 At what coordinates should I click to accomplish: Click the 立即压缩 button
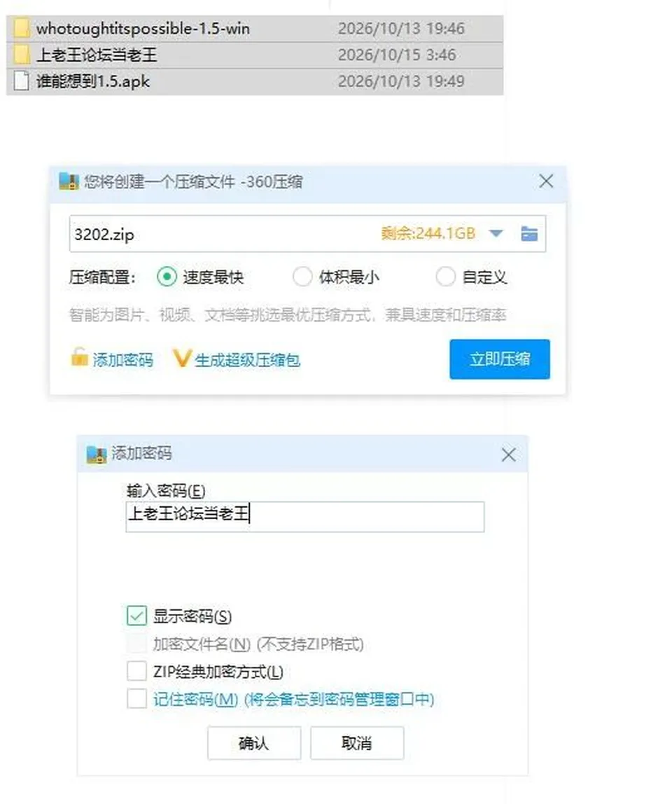point(500,359)
